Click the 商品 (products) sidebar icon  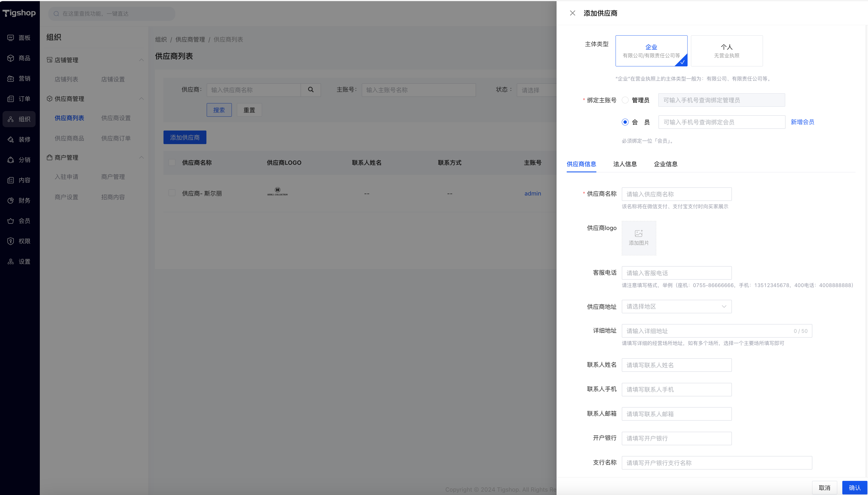click(x=10, y=58)
